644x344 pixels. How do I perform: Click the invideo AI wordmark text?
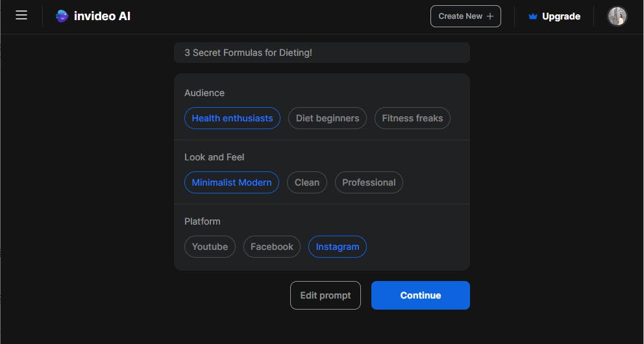(x=102, y=16)
